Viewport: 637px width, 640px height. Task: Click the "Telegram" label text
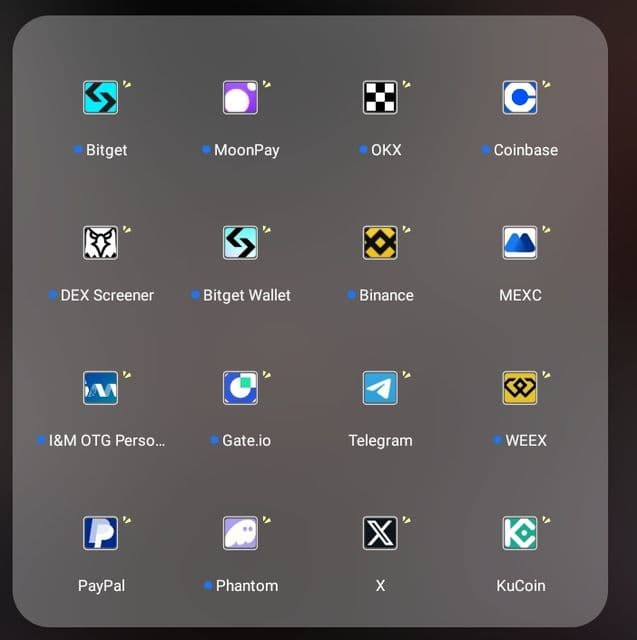tap(380, 441)
